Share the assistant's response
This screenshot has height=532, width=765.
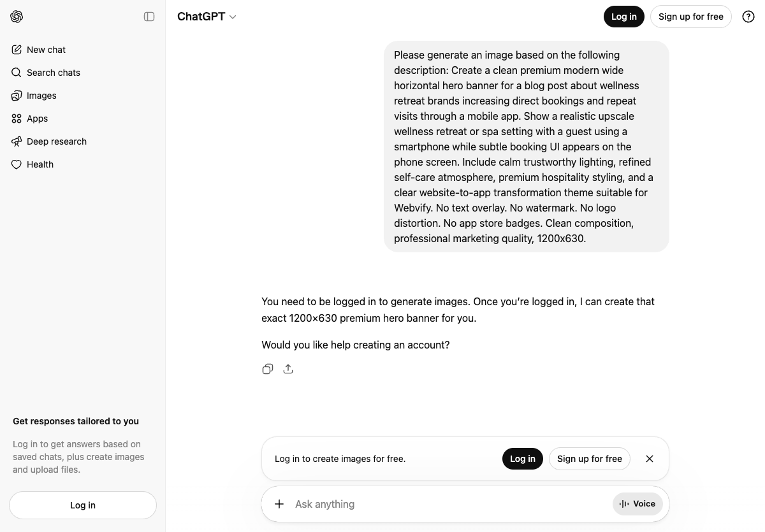(x=288, y=369)
